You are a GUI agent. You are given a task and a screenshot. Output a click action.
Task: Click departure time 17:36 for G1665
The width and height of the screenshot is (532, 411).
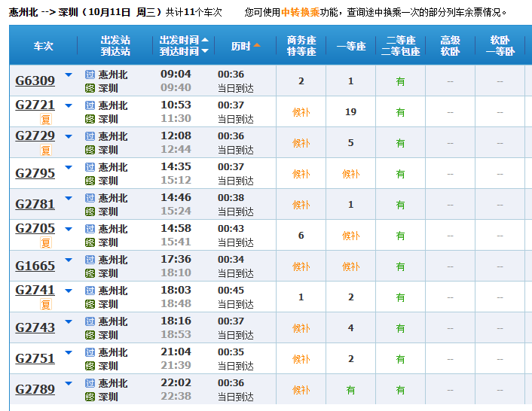pyautogui.click(x=176, y=259)
